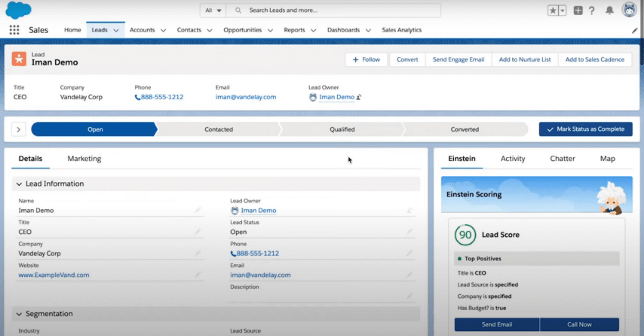Viewport: 644px width, 336px height.
Task: Edit the Name field pencil icon
Action: point(197,210)
